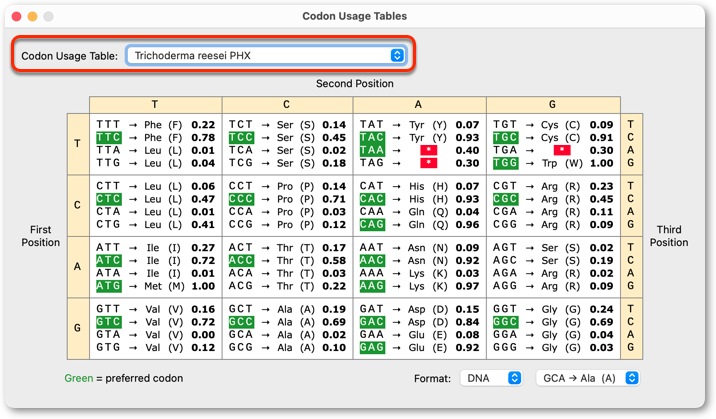Open the GCA → Ala (A) display format dropdown
Image resolution: width=716 pixels, height=419 pixels.
coord(588,378)
